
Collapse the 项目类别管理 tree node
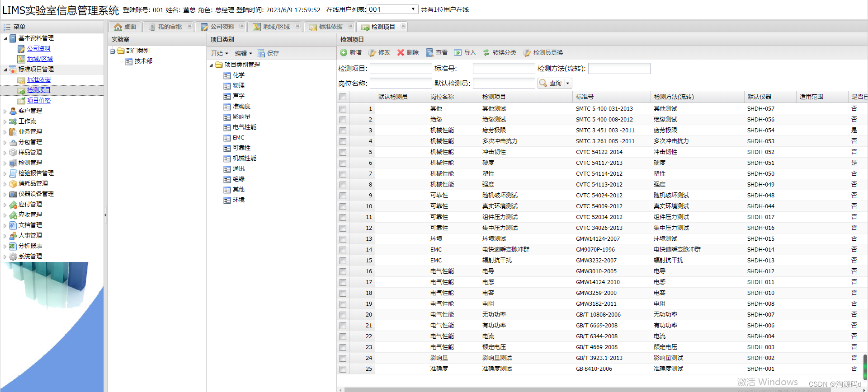point(211,65)
